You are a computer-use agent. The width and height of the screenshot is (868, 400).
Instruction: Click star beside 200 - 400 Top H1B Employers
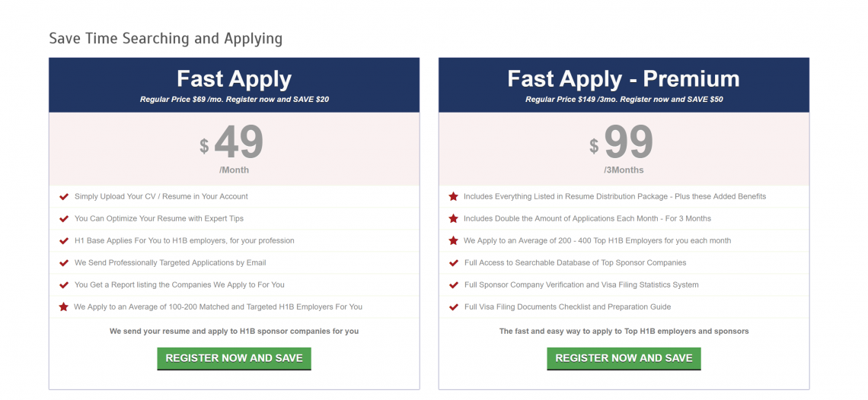coord(453,240)
